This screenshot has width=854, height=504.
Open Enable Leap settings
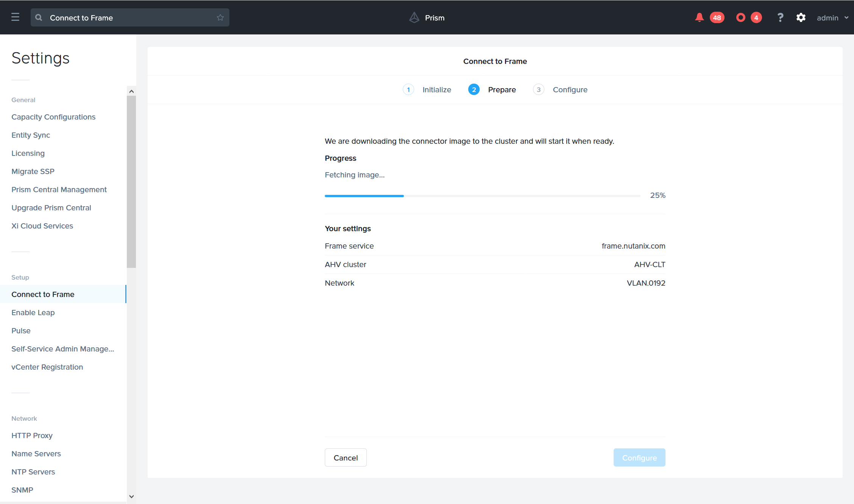(x=33, y=313)
